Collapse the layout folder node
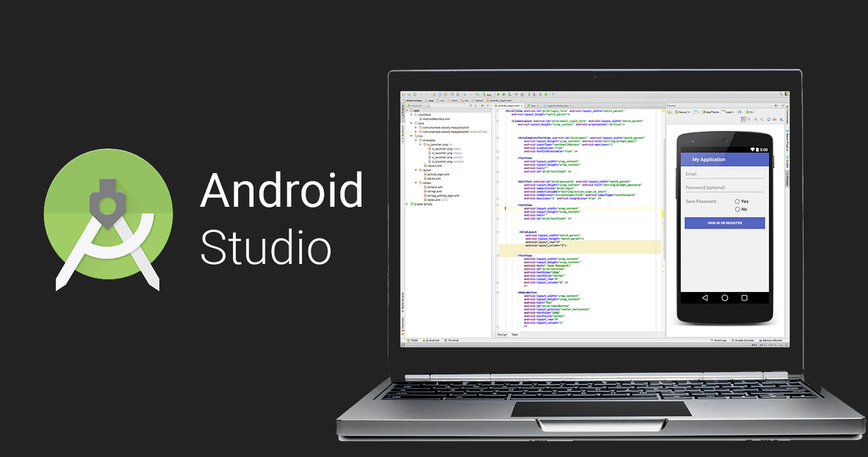This screenshot has height=457, width=868. click(416, 170)
